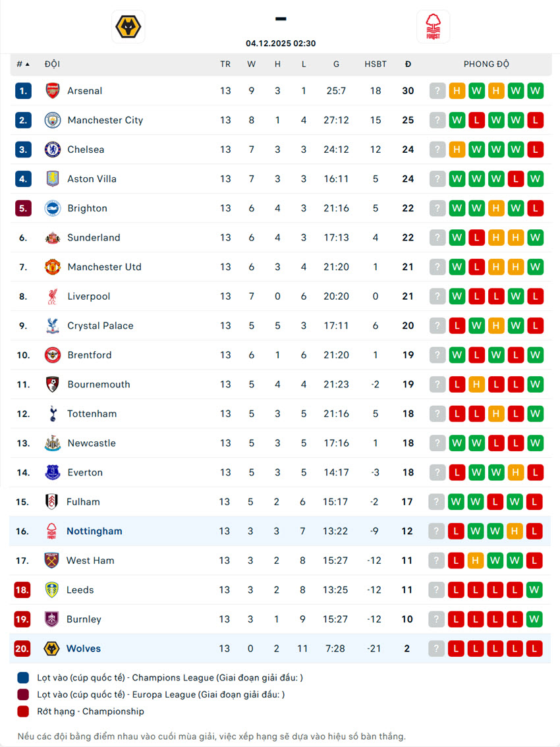Click the Arsenal club crest
The image size is (560, 747).
click(x=53, y=91)
